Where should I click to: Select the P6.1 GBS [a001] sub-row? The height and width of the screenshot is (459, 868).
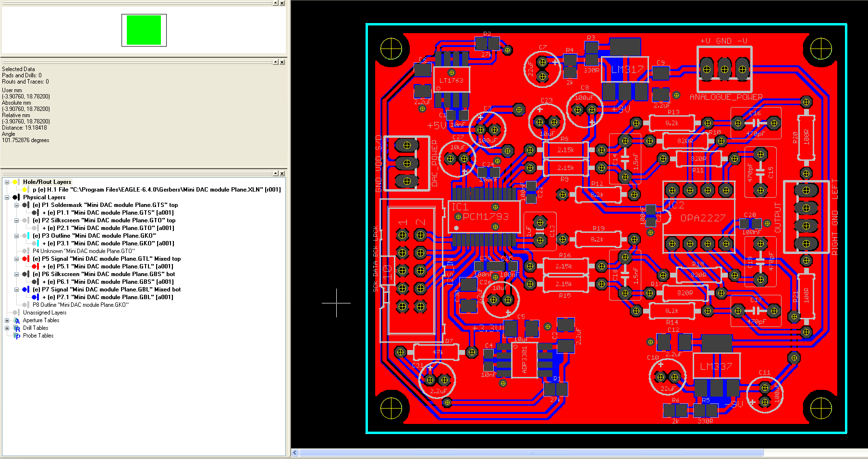(x=108, y=282)
